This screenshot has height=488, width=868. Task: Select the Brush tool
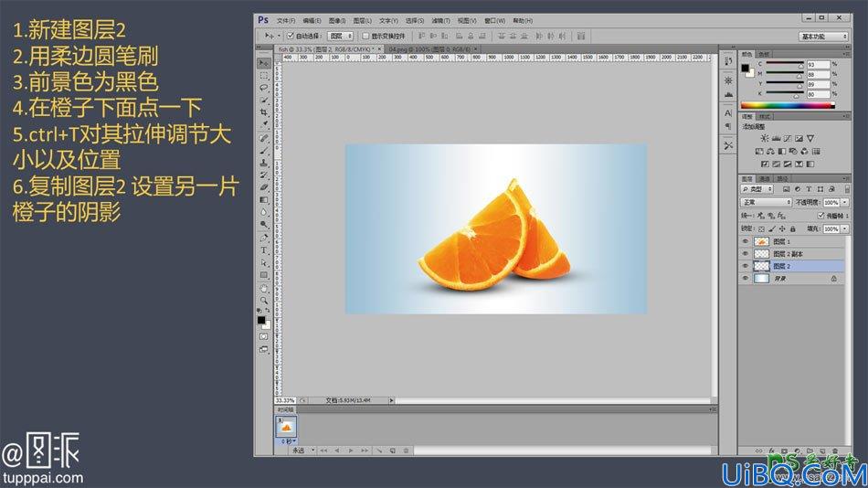click(x=264, y=151)
